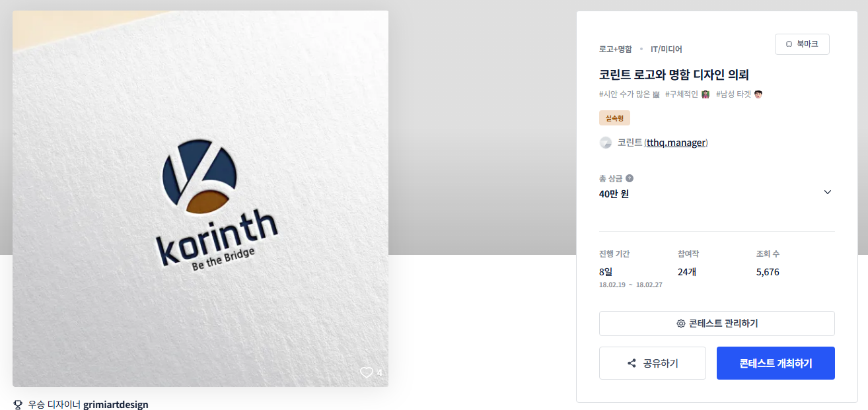
Task: Like the design with the heart icon
Action: pos(367,373)
